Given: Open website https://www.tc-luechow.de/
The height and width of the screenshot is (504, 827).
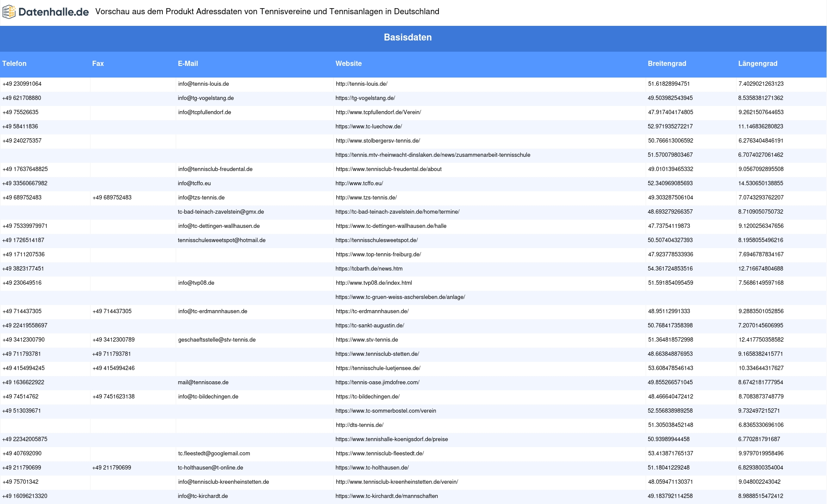Looking at the screenshot, I should 369,127.
